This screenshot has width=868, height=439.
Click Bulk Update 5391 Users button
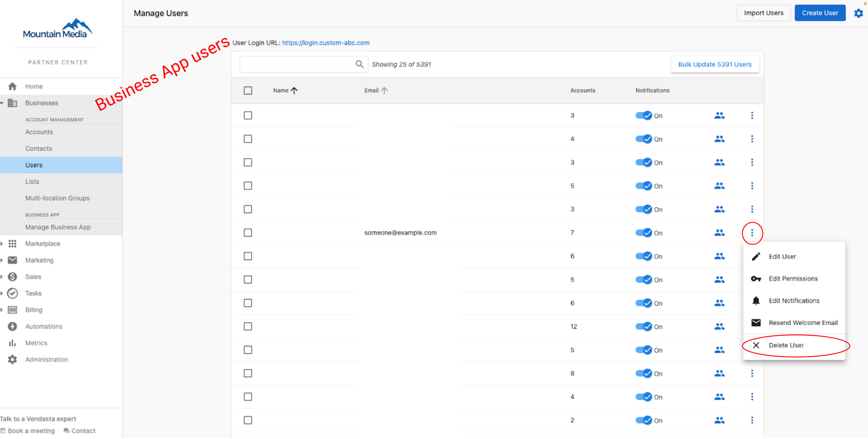point(715,64)
